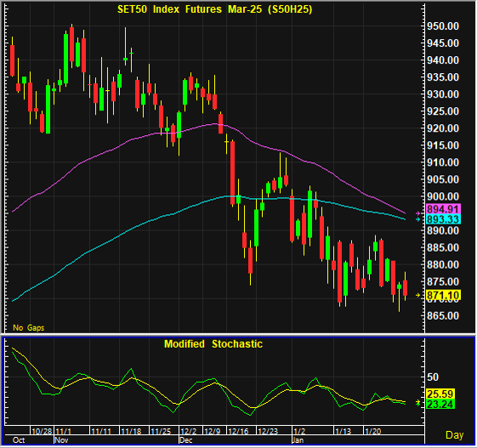Click the 12/16 date marker on time axis

point(238,431)
